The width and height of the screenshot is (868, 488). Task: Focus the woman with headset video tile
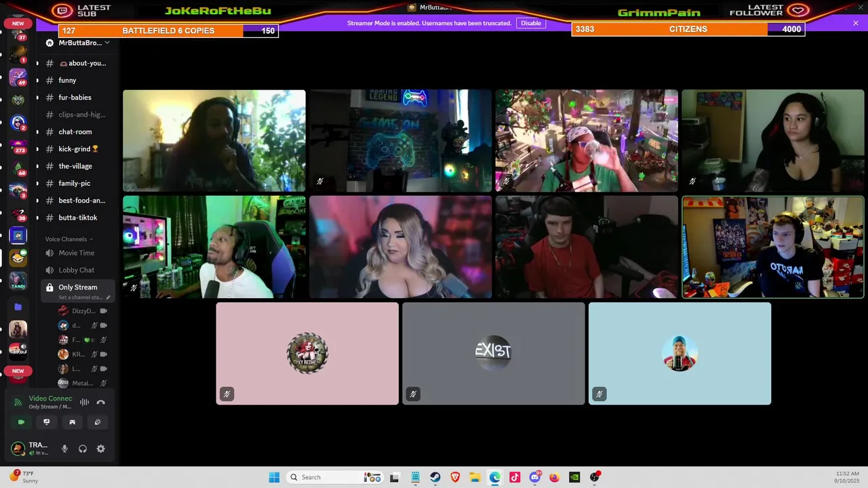pos(773,141)
